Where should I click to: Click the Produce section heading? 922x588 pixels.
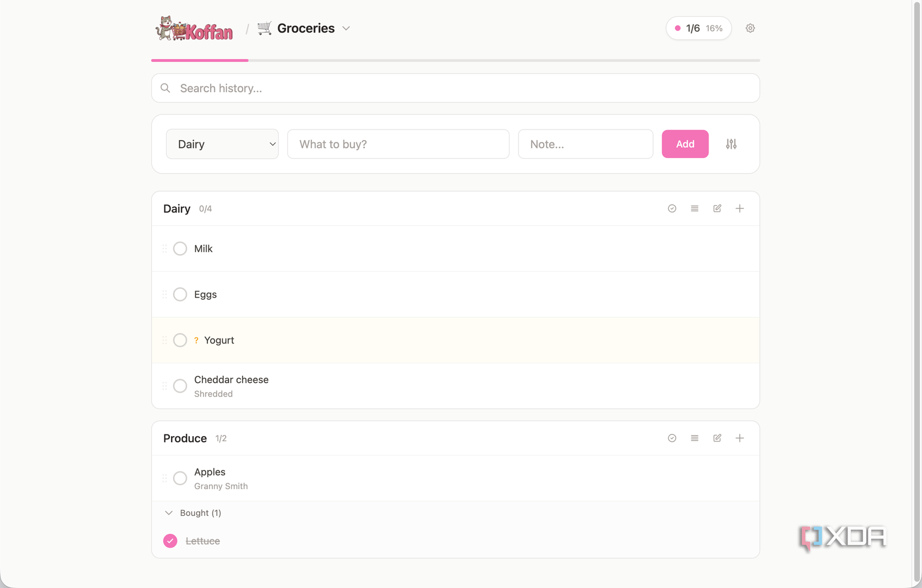185,438
